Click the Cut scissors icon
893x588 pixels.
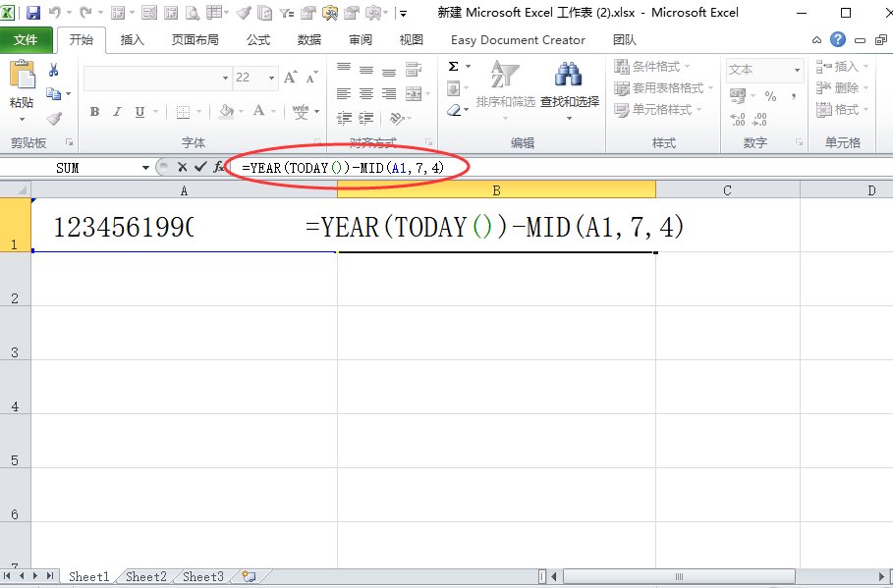point(54,70)
